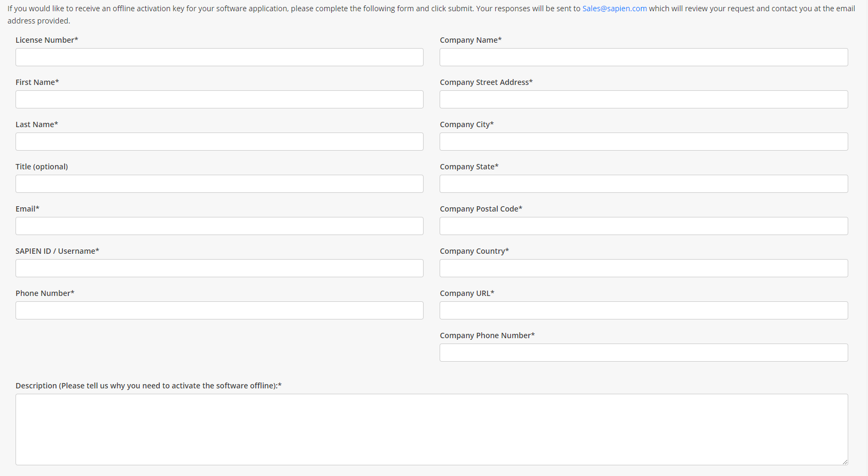Click the "Email*" label text

(27, 209)
